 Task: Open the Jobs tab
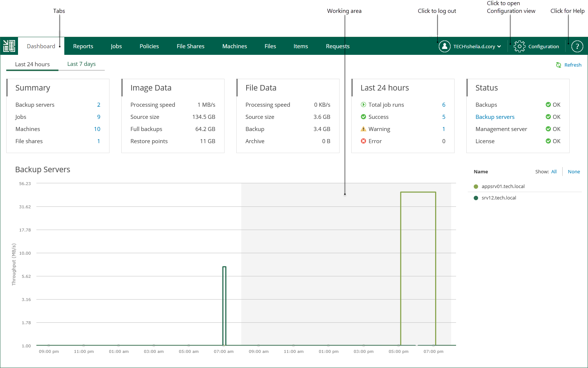[x=116, y=46]
